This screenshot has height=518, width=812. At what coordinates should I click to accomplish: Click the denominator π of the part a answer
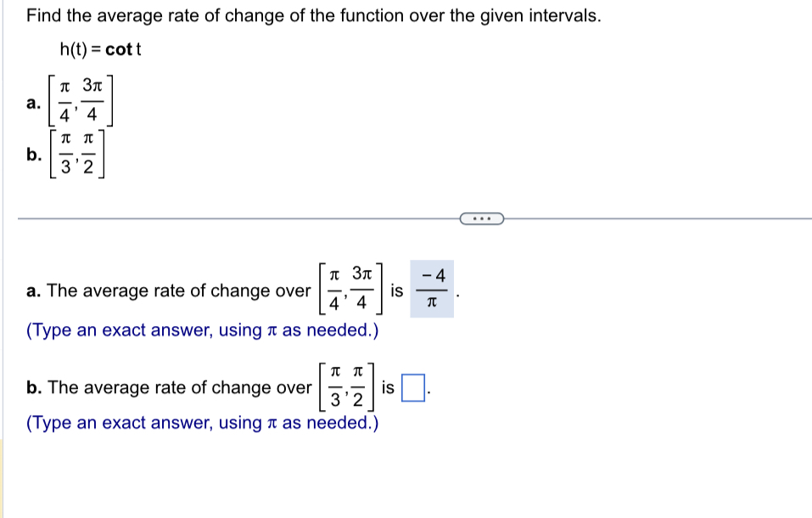point(433,304)
